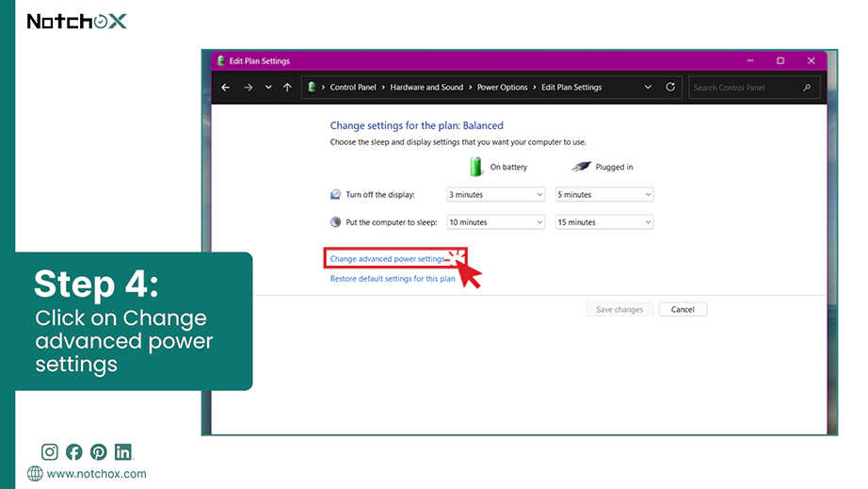Go up one level with up arrow
This screenshot has width=868, height=489.
click(287, 88)
